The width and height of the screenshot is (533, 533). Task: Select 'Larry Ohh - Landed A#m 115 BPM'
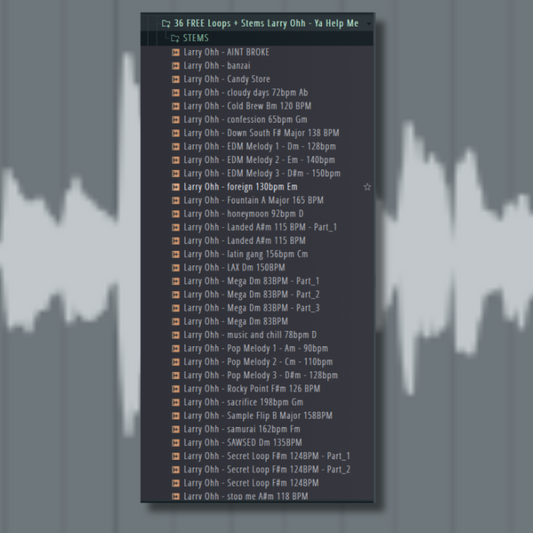tap(245, 241)
